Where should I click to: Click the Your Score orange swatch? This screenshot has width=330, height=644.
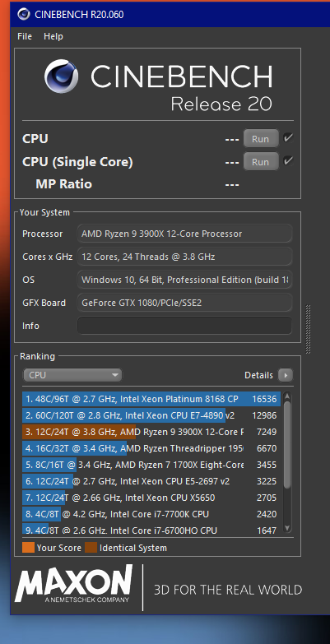tap(28, 548)
